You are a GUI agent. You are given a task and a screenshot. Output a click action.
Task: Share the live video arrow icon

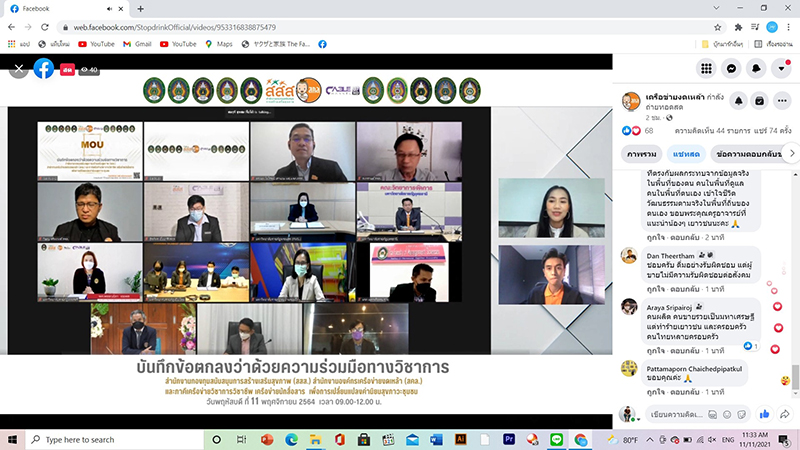[785, 414]
